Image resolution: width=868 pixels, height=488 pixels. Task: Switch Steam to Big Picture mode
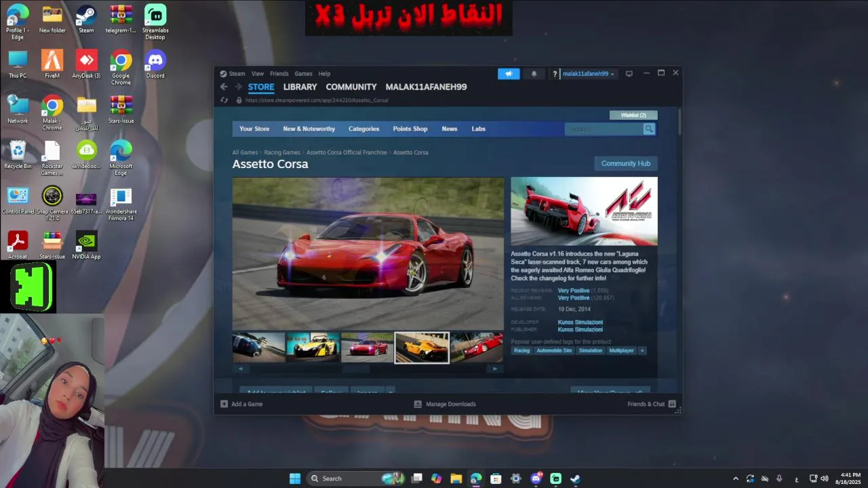point(629,73)
